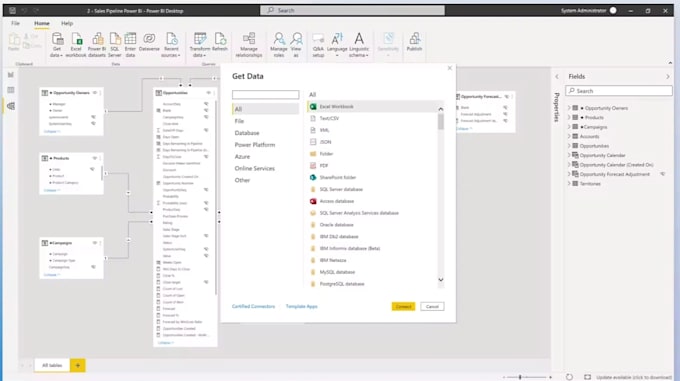
Task: Expand Products in Fields pane
Action: point(569,117)
